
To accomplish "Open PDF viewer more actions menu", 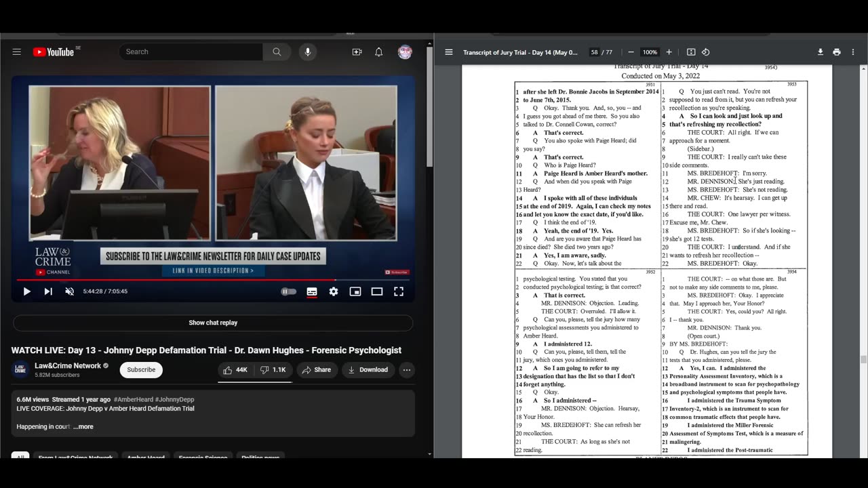I will click(853, 52).
